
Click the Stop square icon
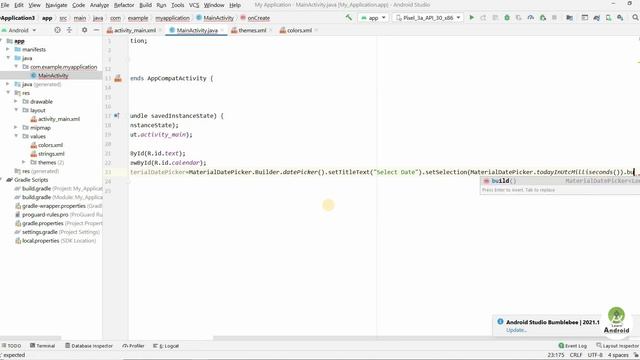coord(554,18)
